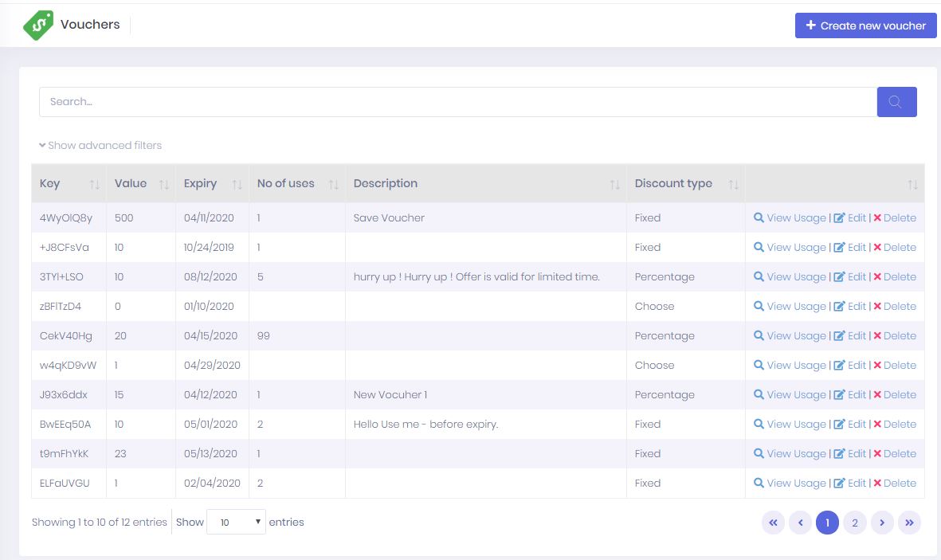This screenshot has height=560, width=941.
Task: Jump to last page double-arrow
Action: (909, 523)
